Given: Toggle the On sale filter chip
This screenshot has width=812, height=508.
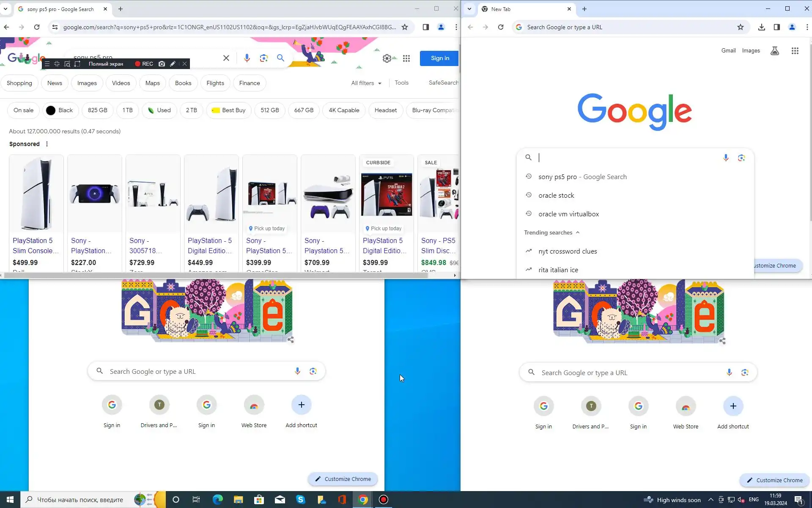Looking at the screenshot, I should (23, 110).
